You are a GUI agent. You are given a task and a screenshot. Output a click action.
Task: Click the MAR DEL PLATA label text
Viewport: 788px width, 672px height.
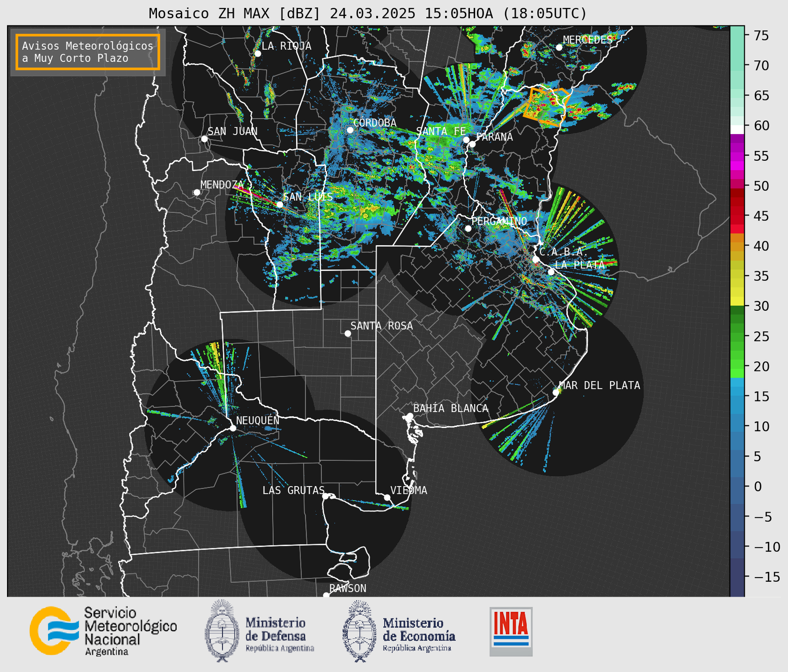point(600,386)
